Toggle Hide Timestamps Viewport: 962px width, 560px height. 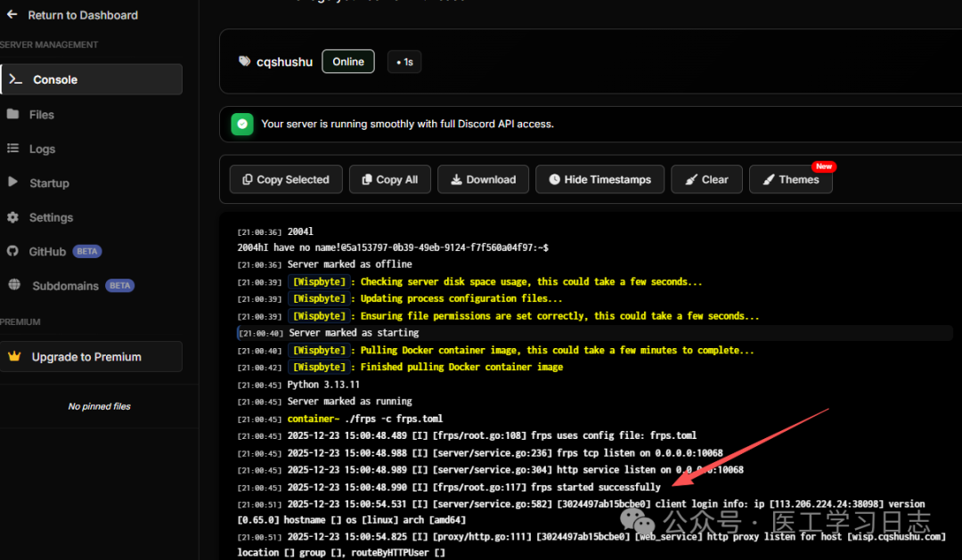(x=599, y=180)
